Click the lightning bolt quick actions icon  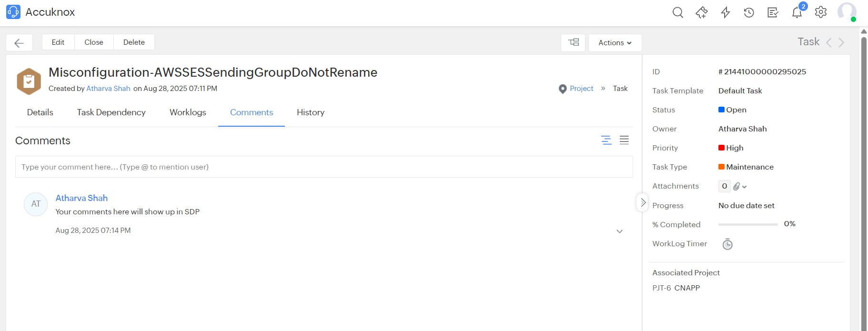click(x=725, y=12)
